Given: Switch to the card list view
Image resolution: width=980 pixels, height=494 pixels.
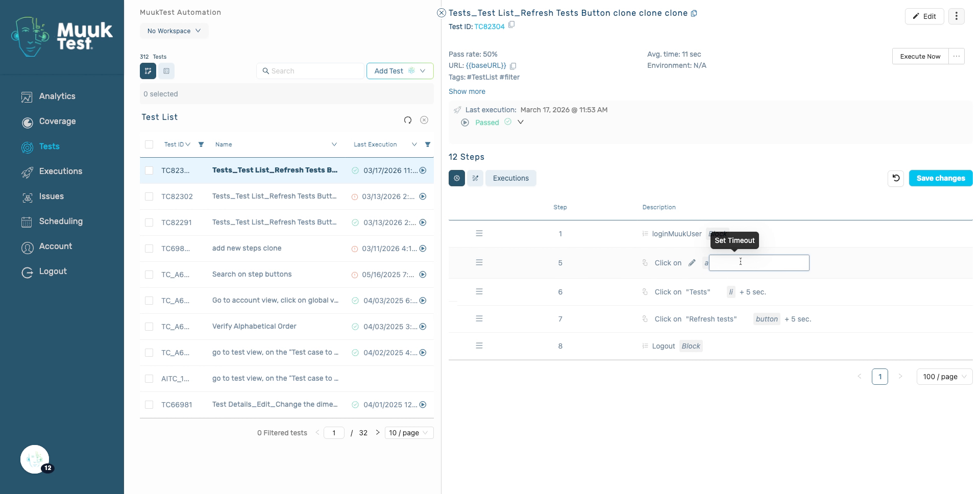Looking at the screenshot, I should (166, 71).
